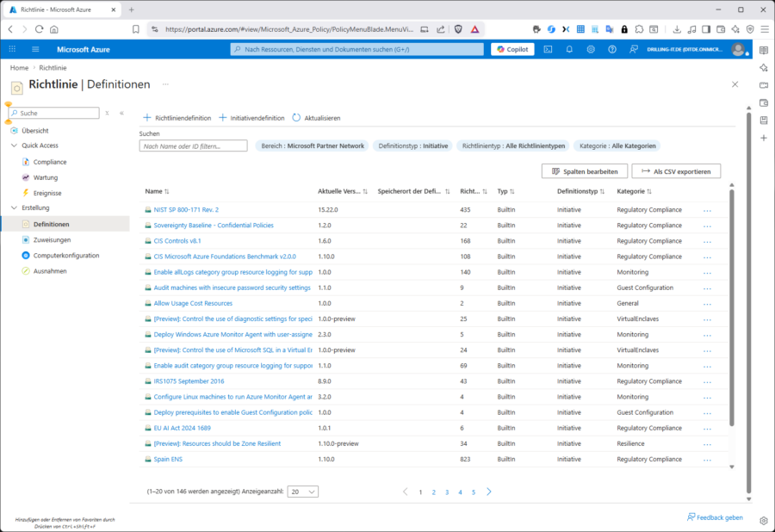This screenshot has height=532, width=775.
Task: Click the Initiativendefinition add button
Action: [251, 118]
